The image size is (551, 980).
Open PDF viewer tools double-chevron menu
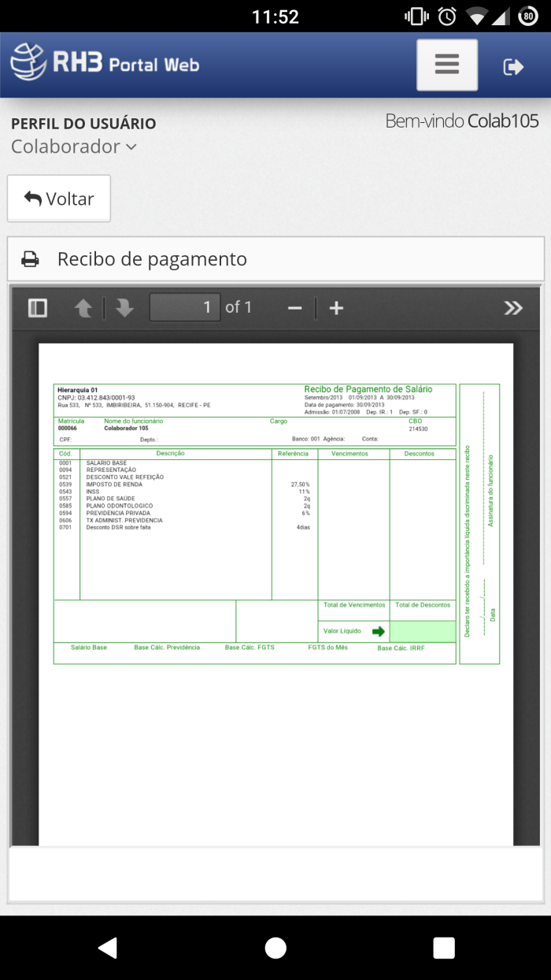[x=513, y=308]
